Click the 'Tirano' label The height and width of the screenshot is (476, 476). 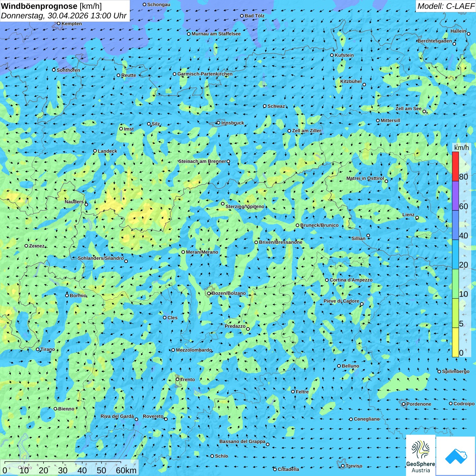point(48,349)
